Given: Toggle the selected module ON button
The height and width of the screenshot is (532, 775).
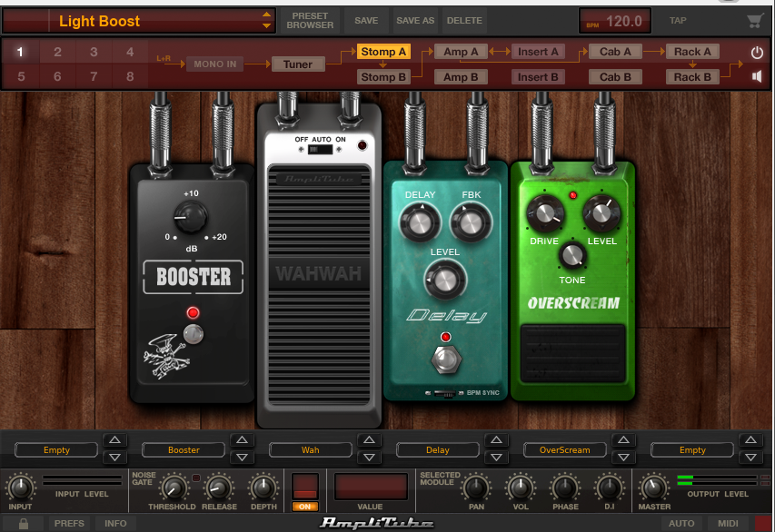Looking at the screenshot, I should [x=305, y=507].
